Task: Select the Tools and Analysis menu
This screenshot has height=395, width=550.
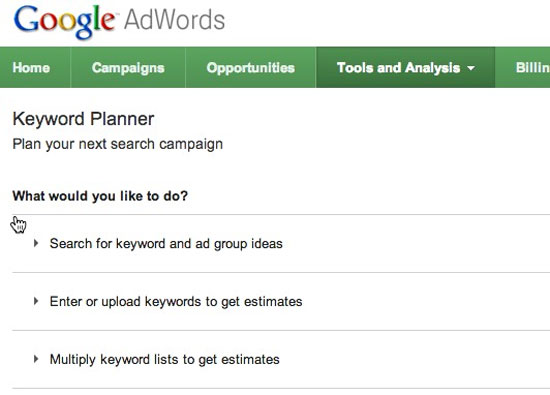Action: pos(405,67)
